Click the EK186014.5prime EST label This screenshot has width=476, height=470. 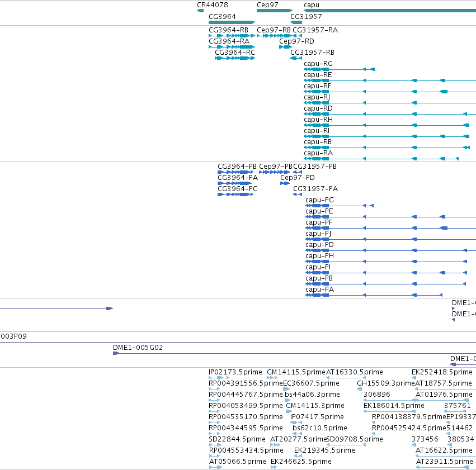(x=394, y=406)
